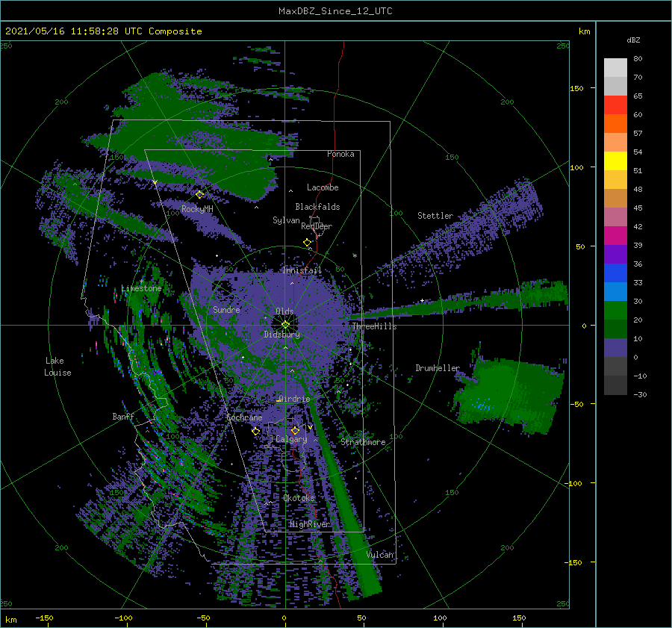This screenshot has height=628, width=672.
Task: Click the RedDeer label
Action: click(317, 226)
